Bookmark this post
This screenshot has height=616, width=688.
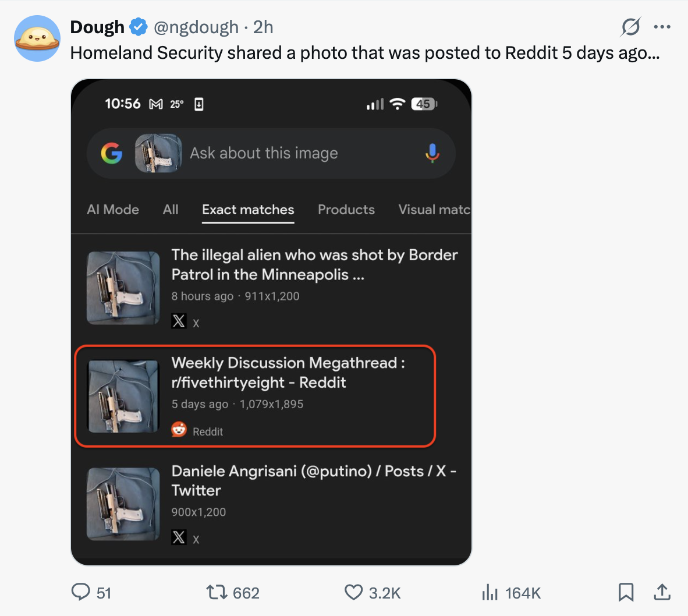[626, 592]
